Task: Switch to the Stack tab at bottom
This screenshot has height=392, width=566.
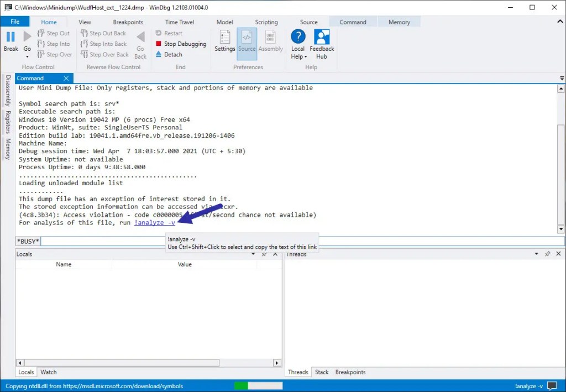Action: (322, 372)
